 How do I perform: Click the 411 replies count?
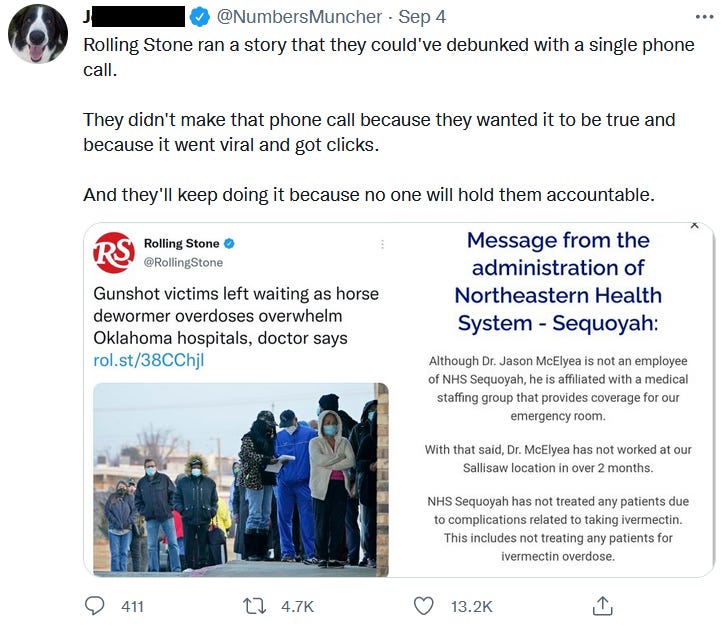point(132,607)
